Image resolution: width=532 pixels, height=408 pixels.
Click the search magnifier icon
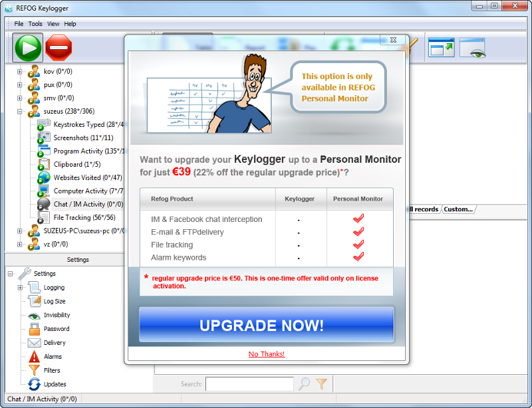pyautogui.click(x=304, y=383)
